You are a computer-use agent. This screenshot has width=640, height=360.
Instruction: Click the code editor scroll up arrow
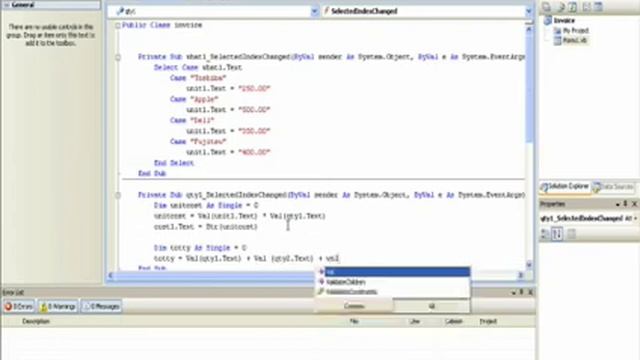point(529,30)
